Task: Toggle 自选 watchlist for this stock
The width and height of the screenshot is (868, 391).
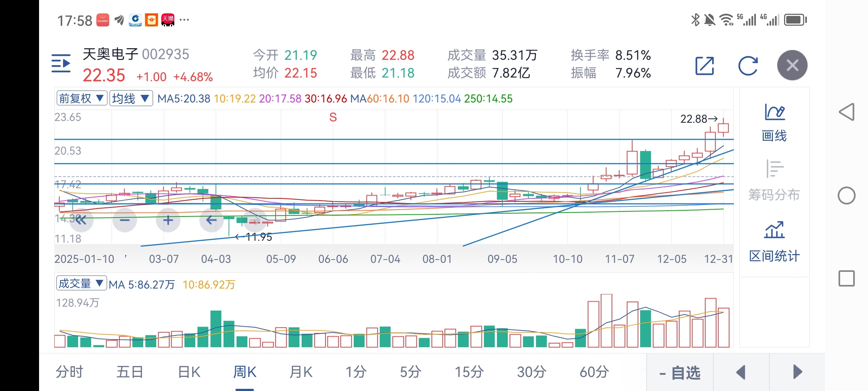Action: 680,373
